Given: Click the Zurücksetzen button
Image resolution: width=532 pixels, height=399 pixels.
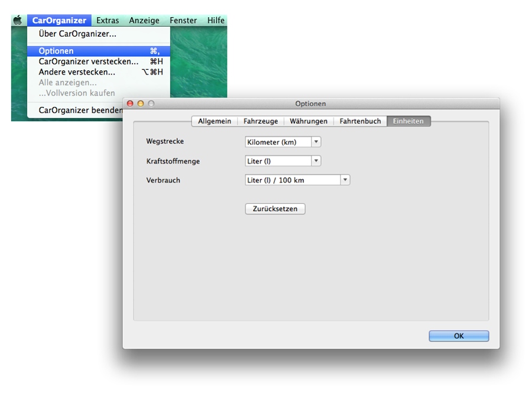Looking at the screenshot, I should point(275,209).
